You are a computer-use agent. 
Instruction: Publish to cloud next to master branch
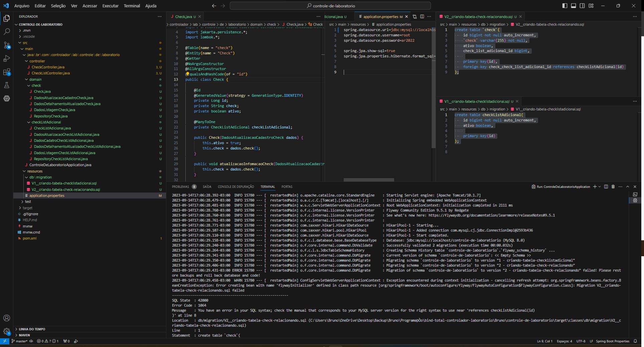coord(31,341)
